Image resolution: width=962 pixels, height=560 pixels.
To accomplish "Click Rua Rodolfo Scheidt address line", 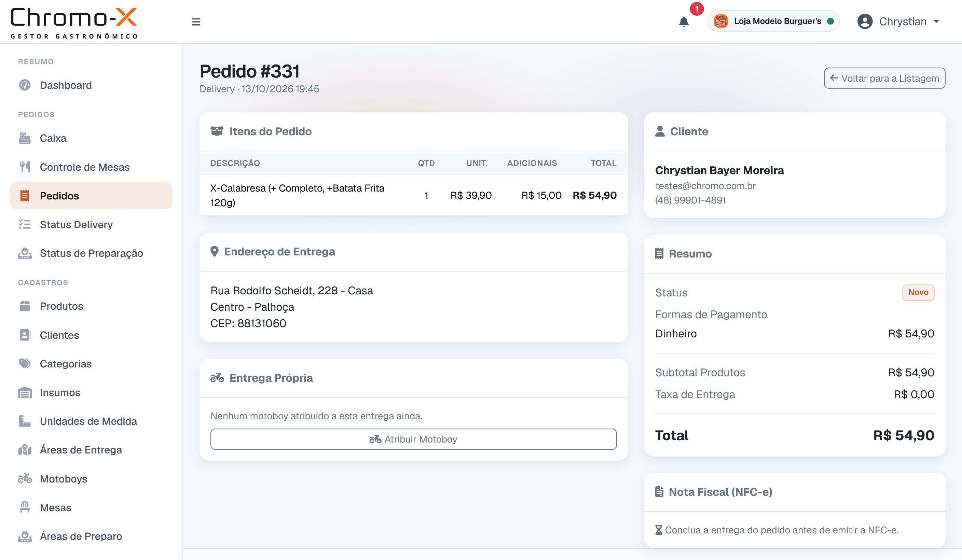I will point(292,291).
